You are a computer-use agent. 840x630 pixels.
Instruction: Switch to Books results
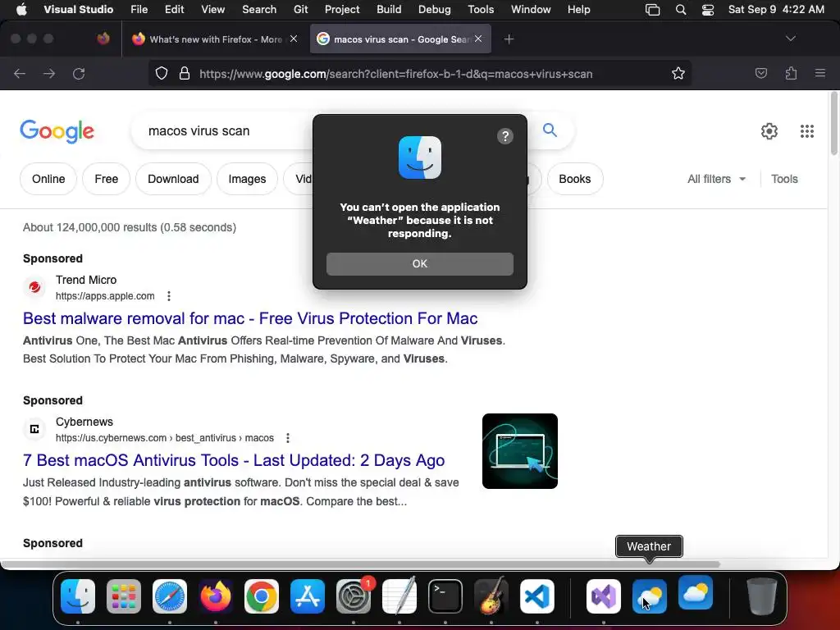coord(575,179)
